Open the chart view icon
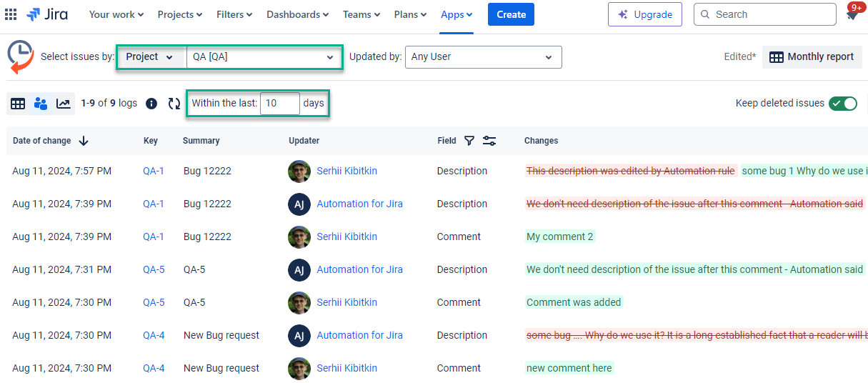This screenshot has width=868, height=383. (x=64, y=104)
